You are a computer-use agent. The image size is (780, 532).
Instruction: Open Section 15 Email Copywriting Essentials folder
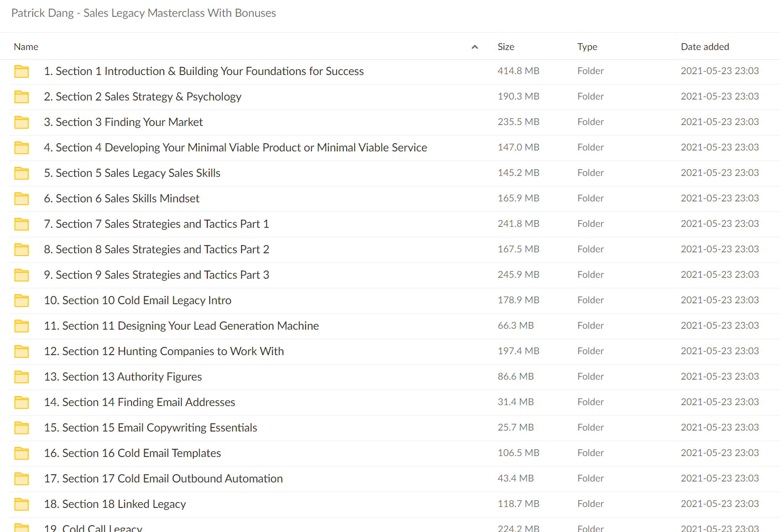(151, 428)
